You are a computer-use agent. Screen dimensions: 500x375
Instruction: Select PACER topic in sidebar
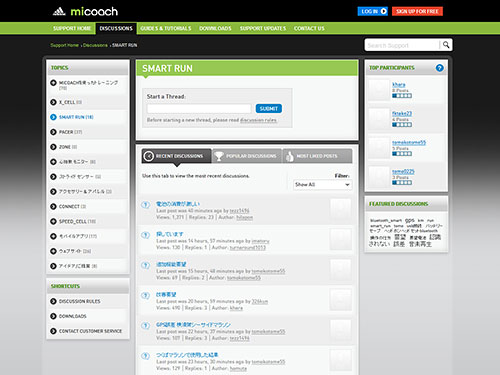pyautogui.click(x=70, y=132)
